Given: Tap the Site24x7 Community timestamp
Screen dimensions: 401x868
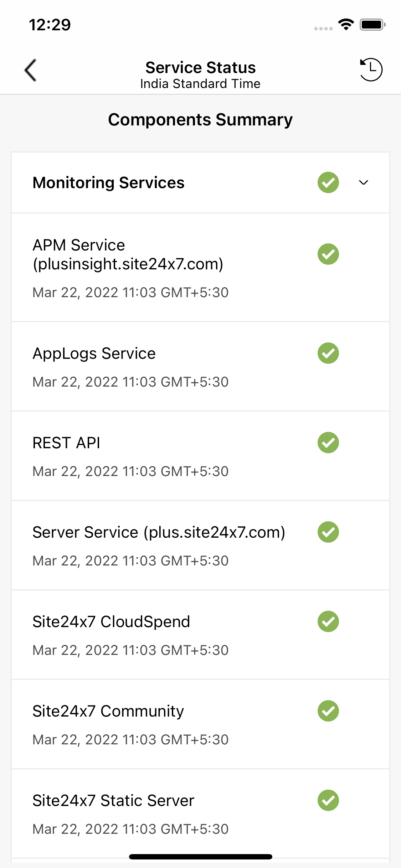Looking at the screenshot, I should (x=130, y=740).
